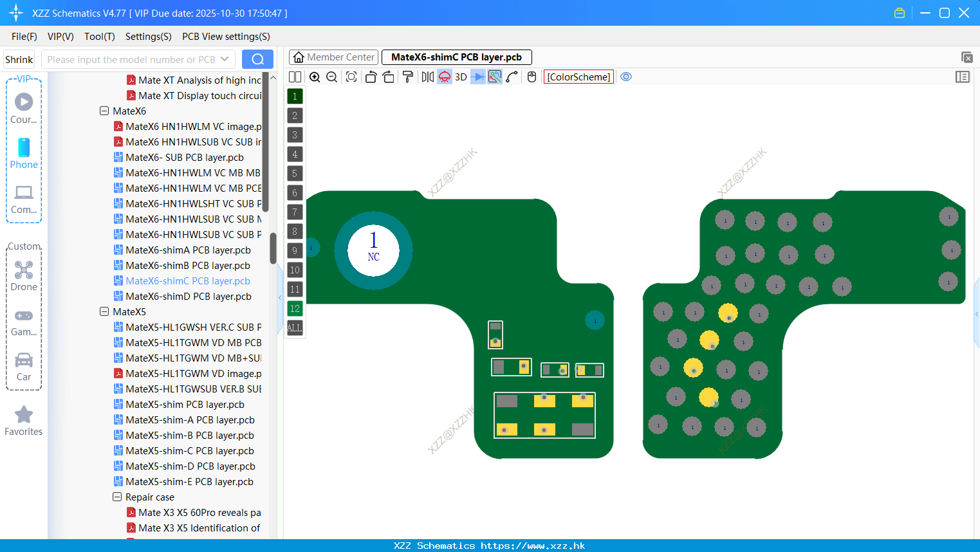Open the Course video icon
Viewport: 980px width, 552px height.
24,107
